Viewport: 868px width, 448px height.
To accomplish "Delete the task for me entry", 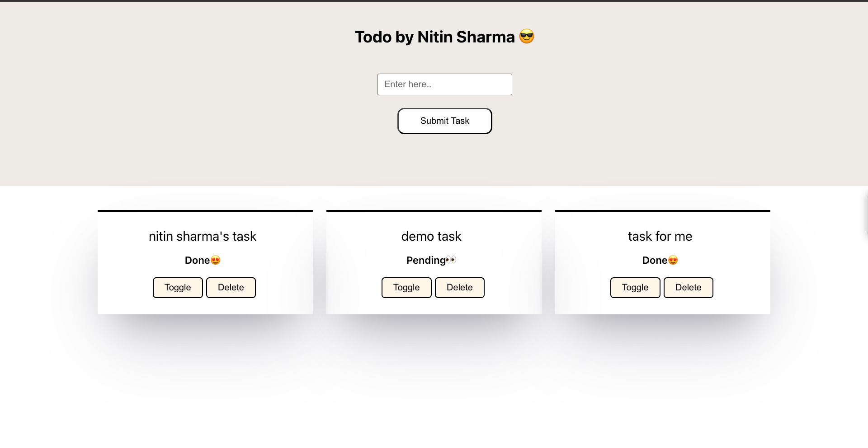I will [x=688, y=287].
